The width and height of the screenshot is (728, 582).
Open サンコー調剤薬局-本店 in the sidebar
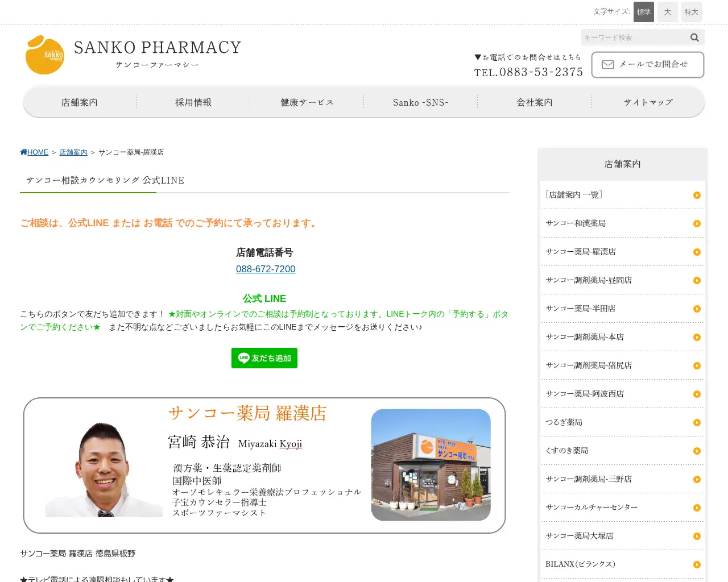click(x=623, y=337)
